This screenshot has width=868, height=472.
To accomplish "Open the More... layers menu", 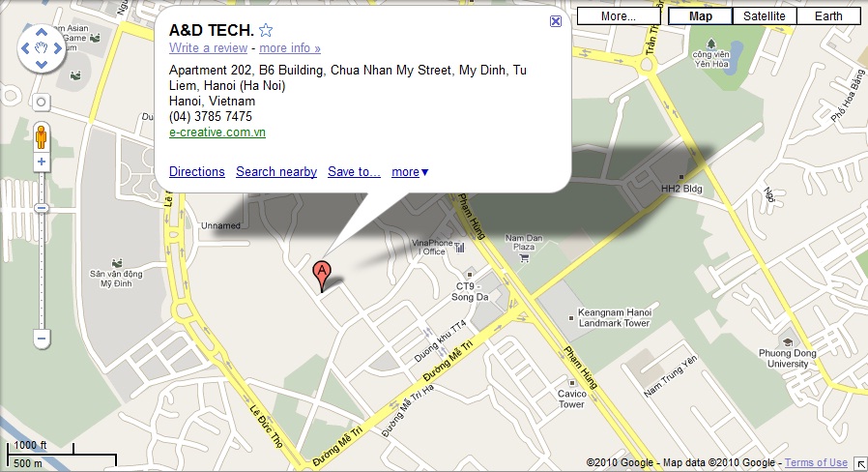I will point(619,16).
